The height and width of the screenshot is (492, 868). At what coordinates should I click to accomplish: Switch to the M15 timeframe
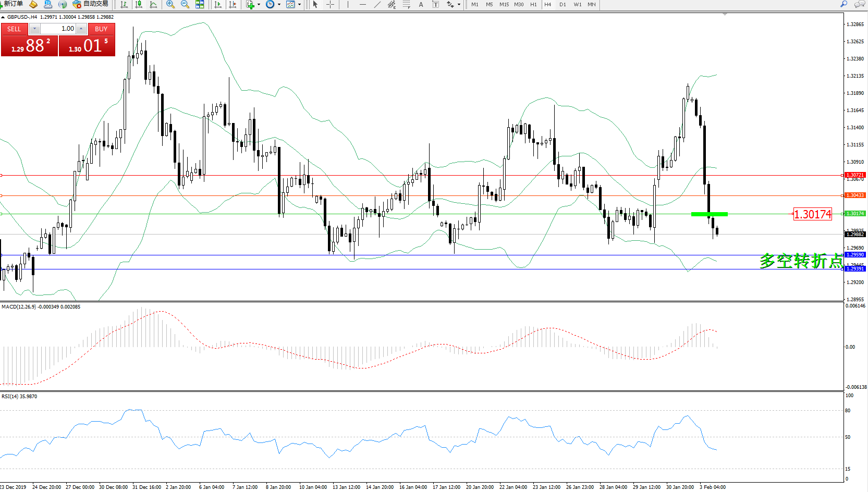504,4
